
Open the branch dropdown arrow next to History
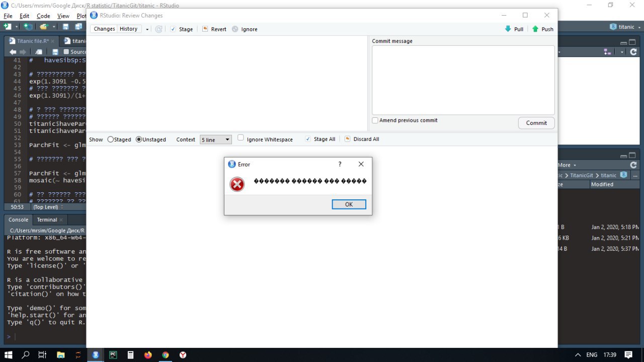tap(147, 30)
